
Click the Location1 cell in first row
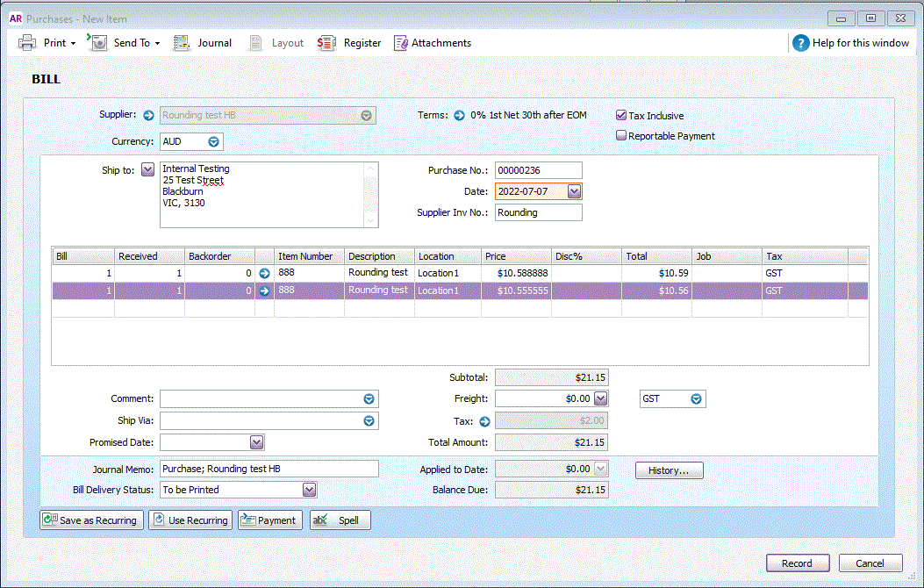coord(448,274)
